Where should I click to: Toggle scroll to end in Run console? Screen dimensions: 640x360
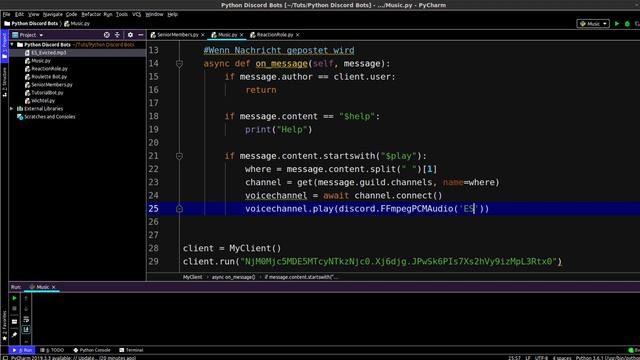[26, 329]
